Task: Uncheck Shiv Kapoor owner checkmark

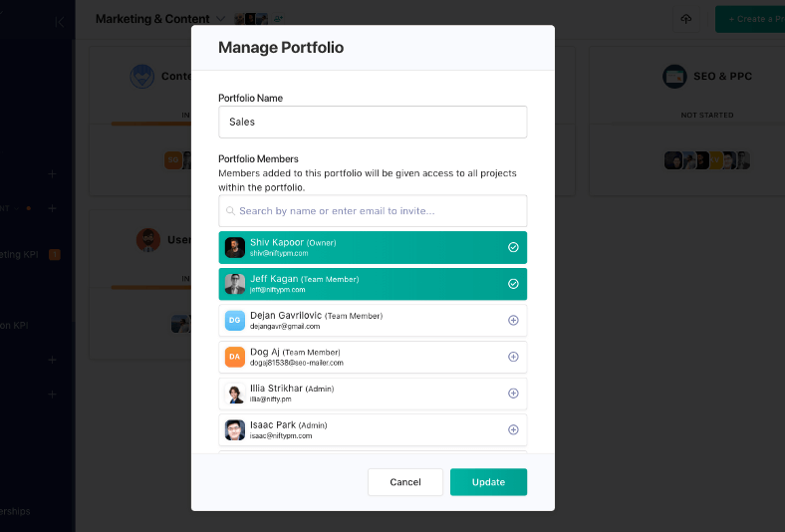Action: tap(513, 247)
